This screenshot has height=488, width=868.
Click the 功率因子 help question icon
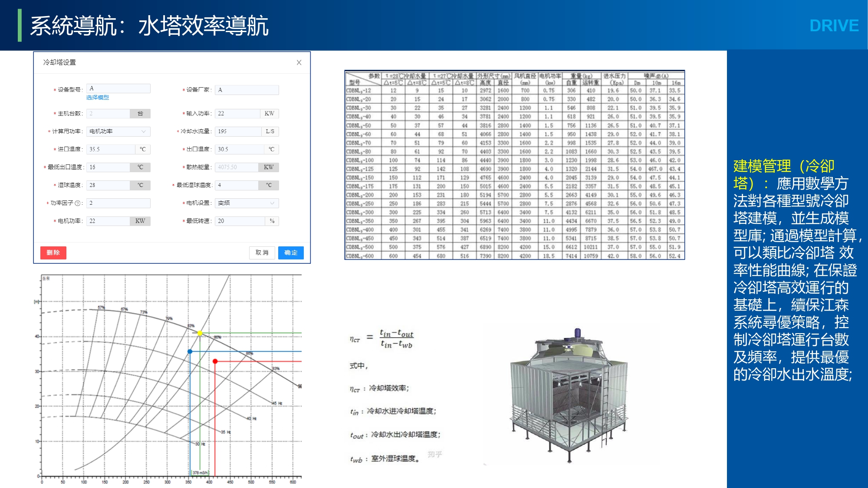pos(78,203)
